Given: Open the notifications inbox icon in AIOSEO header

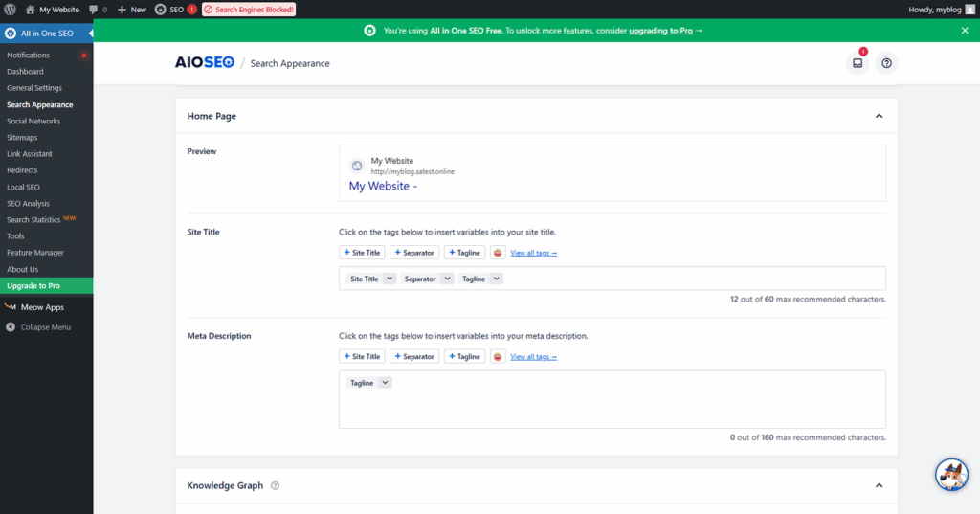Looking at the screenshot, I should point(857,63).
